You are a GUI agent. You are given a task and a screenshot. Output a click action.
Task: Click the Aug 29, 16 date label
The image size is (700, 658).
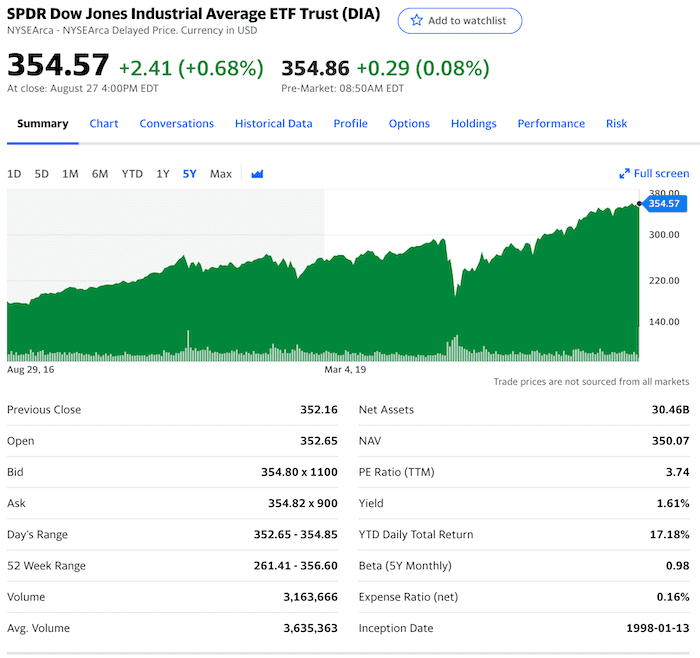[31, 370]
